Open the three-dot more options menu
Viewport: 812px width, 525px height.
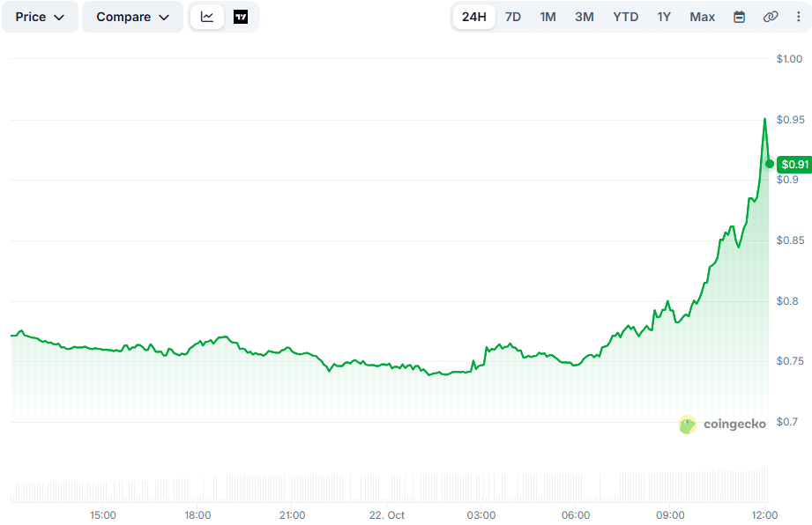click(x=798, y=17)
